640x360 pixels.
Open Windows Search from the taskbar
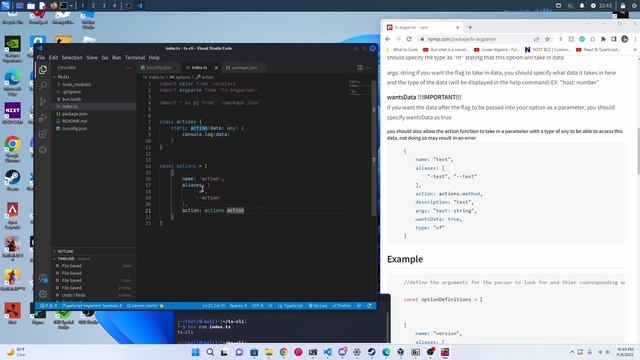pos(210,352)
